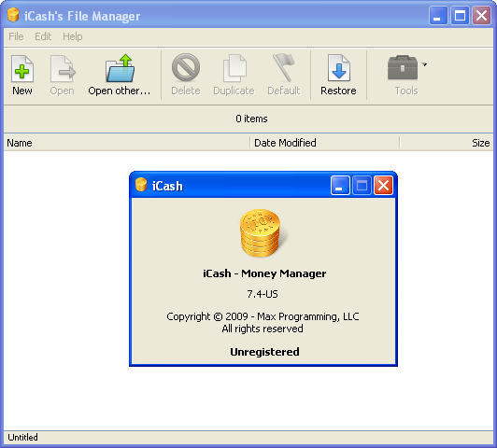Click the coin icon in iCash dialog title bar

141,185
